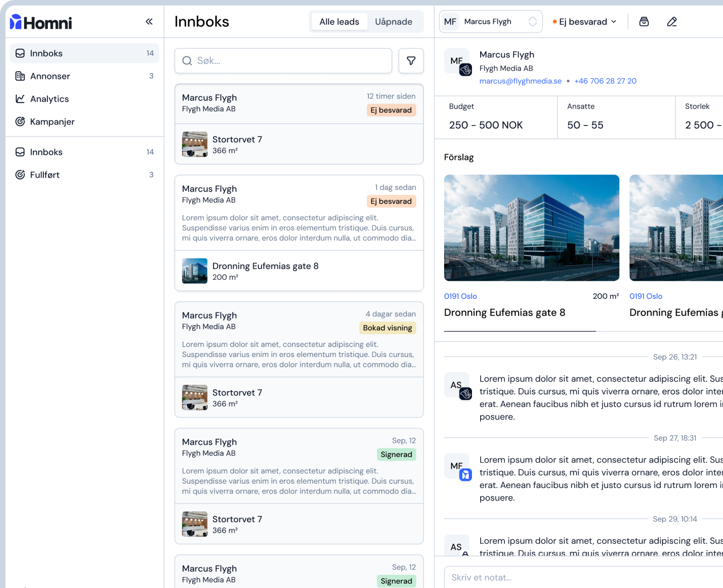The height and width of the screenshot is (588, 723).
Task: Expand the Ej besvarad status dropdown
Action: point(585,21)
